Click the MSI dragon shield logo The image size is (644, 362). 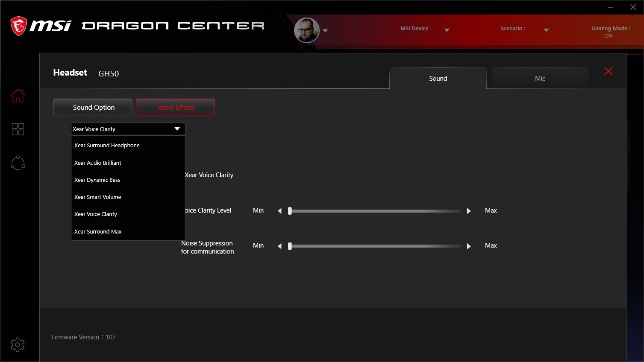pos(19,26)
